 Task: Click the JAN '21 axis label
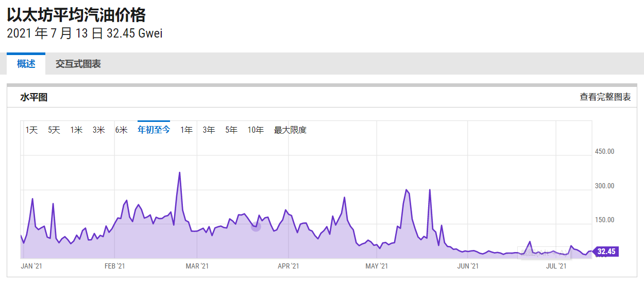(31, 266)
